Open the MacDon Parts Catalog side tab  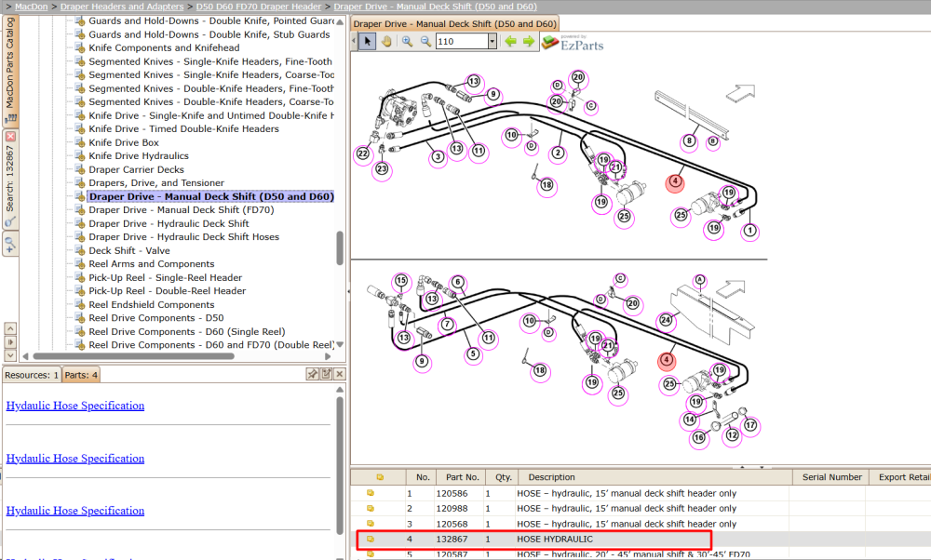(10, 70)
